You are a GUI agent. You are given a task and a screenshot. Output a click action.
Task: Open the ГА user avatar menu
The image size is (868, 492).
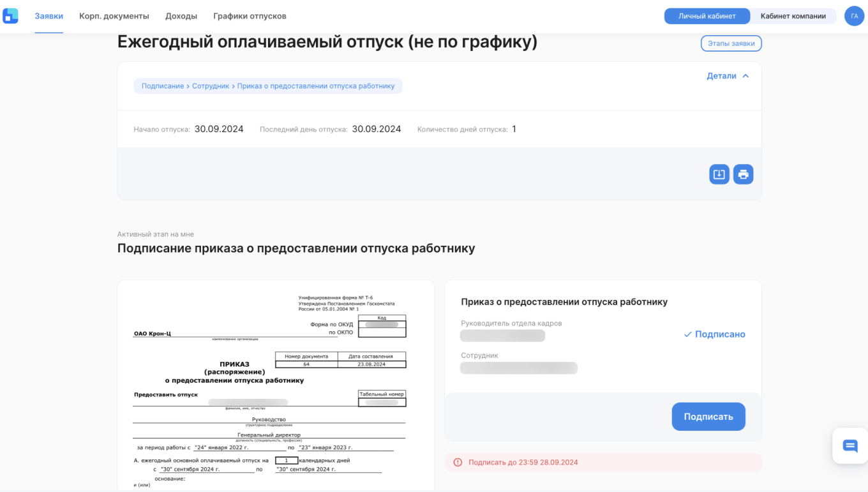(x=854, y=16)
